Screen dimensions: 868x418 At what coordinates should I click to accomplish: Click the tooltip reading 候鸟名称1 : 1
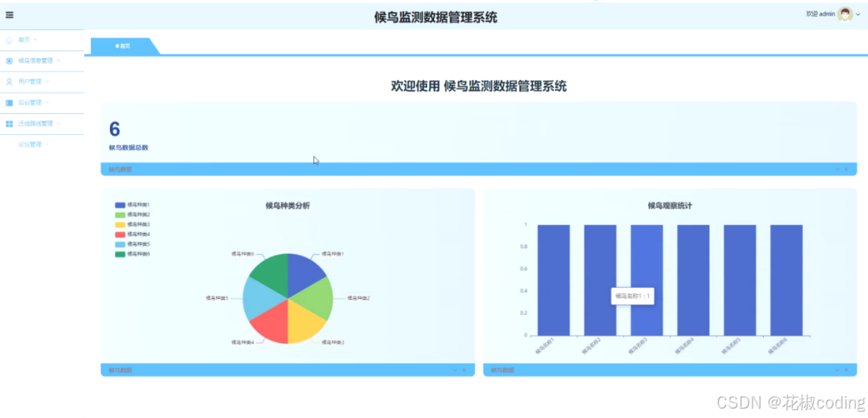[633, 296]
